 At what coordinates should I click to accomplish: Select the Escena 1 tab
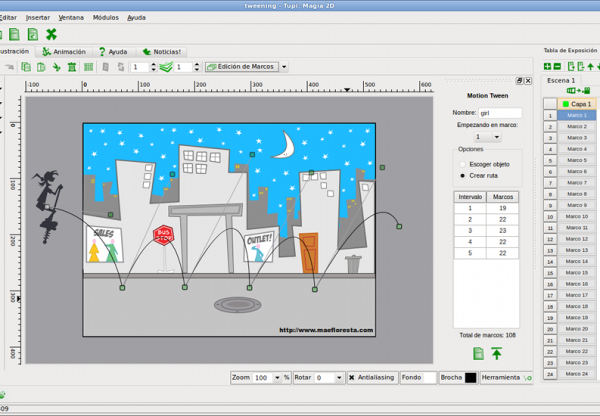click(561, 80)
